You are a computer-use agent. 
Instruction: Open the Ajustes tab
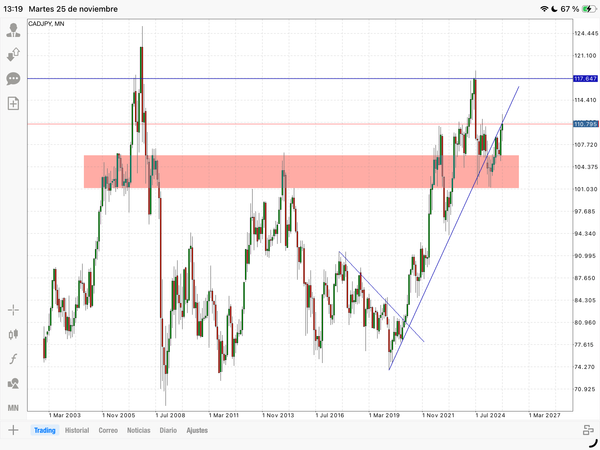[197, 430]
